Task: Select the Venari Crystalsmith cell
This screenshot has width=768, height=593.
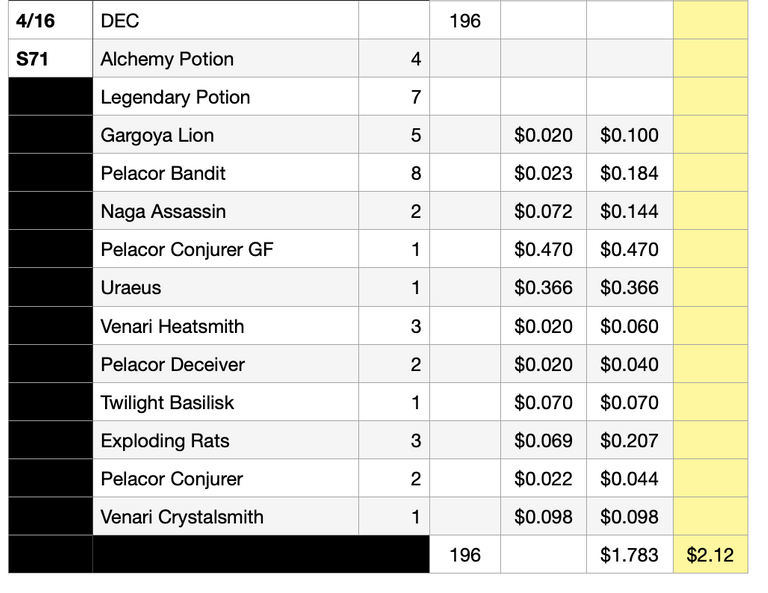Action: coord(225,517)
